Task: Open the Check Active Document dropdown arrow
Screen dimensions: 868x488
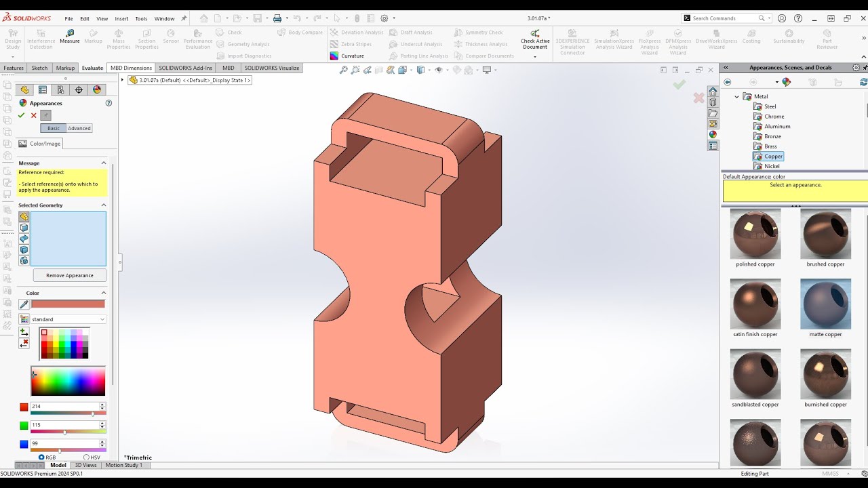Action: tap(535, 57)
